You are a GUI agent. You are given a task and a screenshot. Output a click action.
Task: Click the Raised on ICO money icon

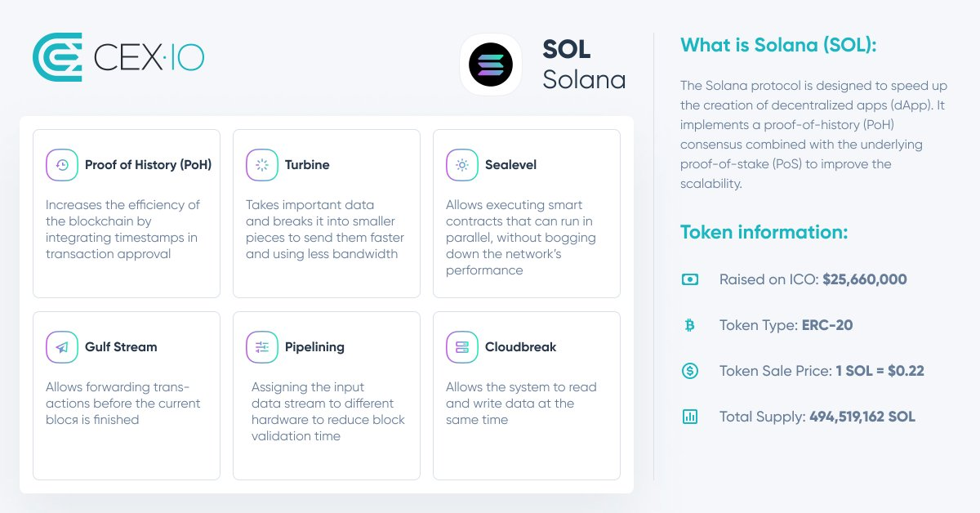point(689,279)
